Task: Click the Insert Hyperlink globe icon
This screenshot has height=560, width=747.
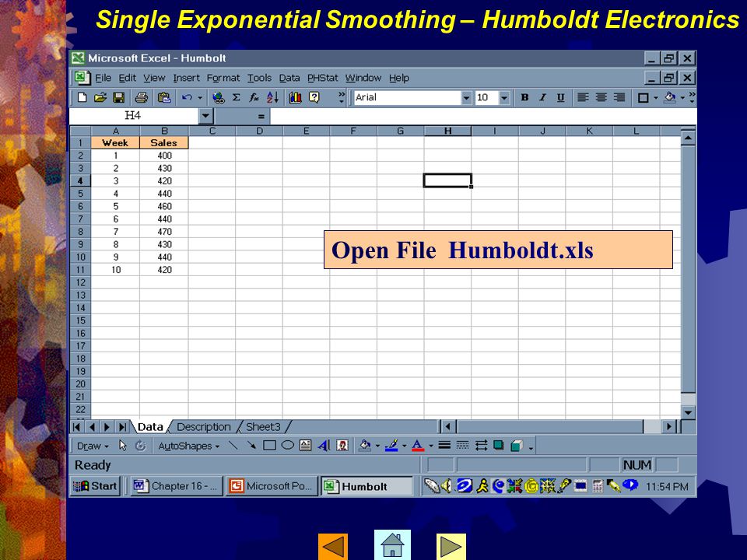Action: pyautogui.click(x=219, y=98)
